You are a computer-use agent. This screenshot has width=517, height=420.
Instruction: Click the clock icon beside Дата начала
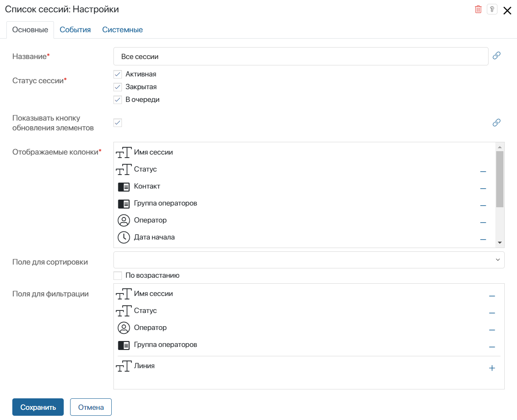coord(124,237)
